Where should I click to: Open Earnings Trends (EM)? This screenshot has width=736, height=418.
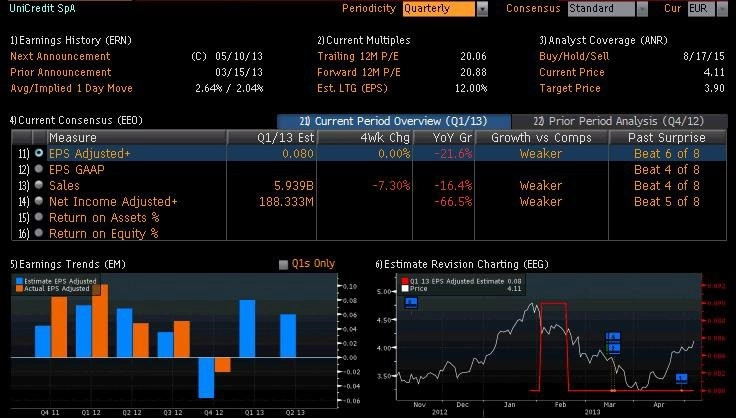(68, 264)
